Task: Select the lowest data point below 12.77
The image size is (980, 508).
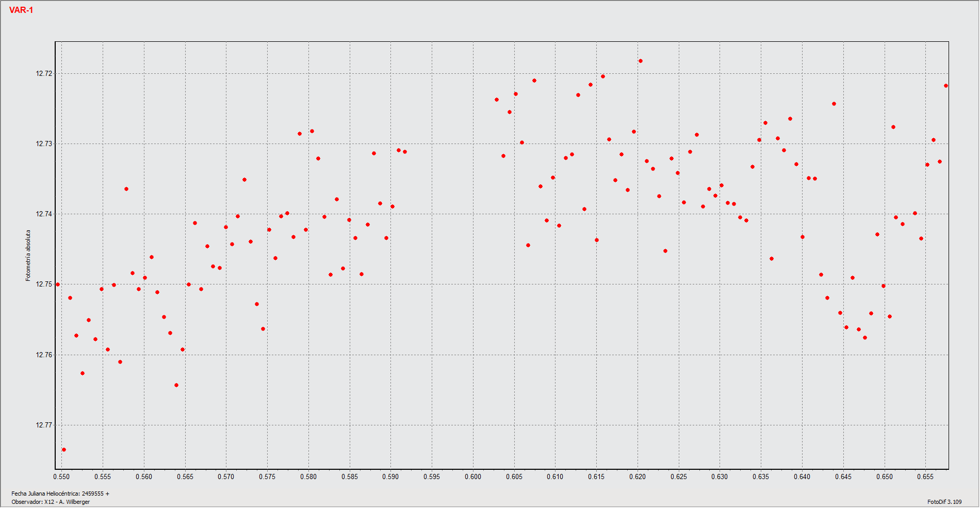Action: pyautogui.click(x=64, y=450)
